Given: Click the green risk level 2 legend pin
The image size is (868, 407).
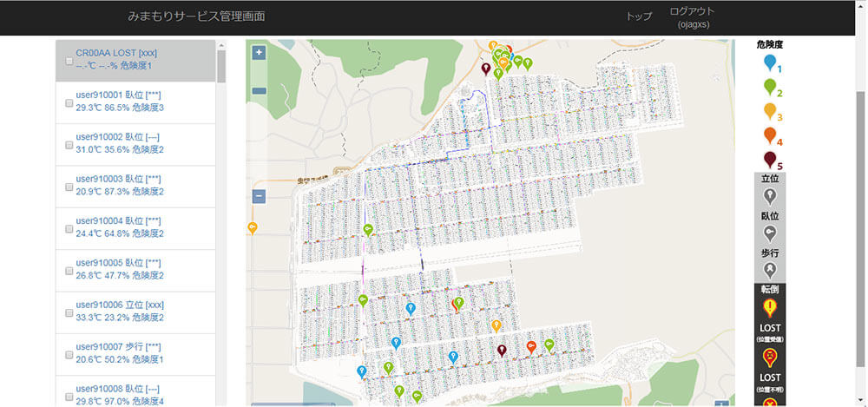Looking at the screenshot, I should pos(769,87).
